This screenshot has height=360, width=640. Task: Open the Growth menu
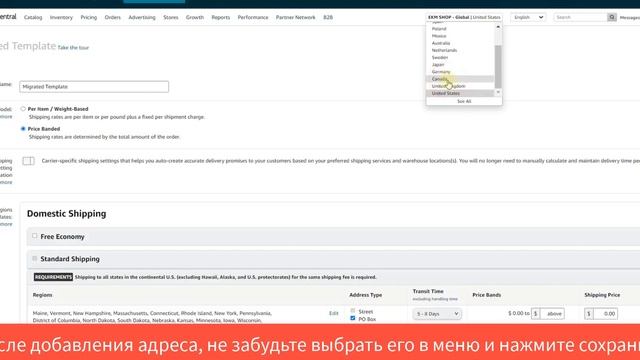[195, 17]
